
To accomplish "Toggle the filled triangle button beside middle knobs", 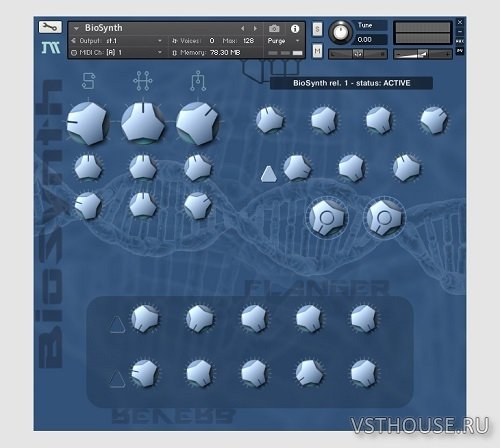I will coord(268,174).
